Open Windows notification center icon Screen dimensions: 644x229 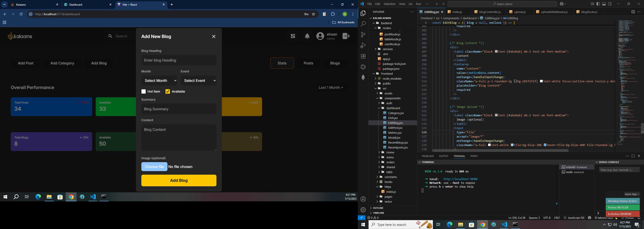637,225
